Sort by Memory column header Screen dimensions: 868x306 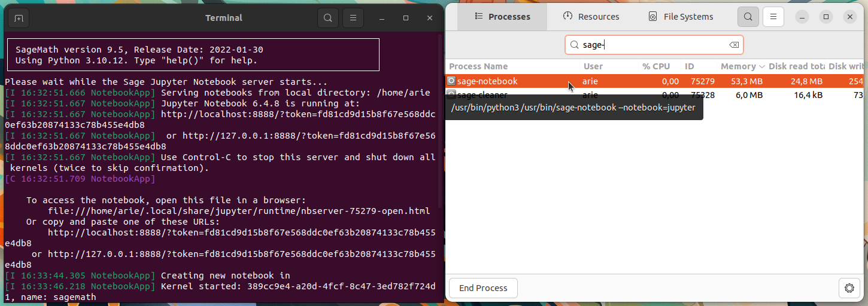click(x=742, y=66)
